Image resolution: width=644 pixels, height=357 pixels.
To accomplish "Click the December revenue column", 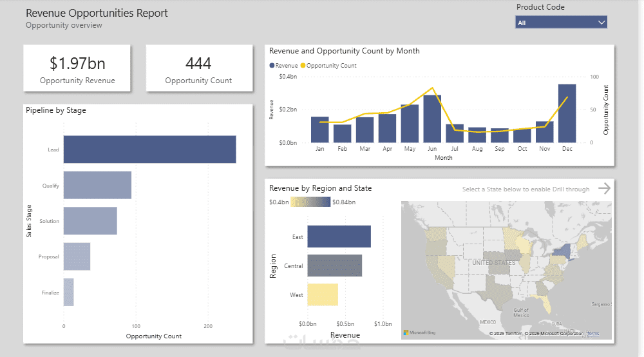I will 567,113.
